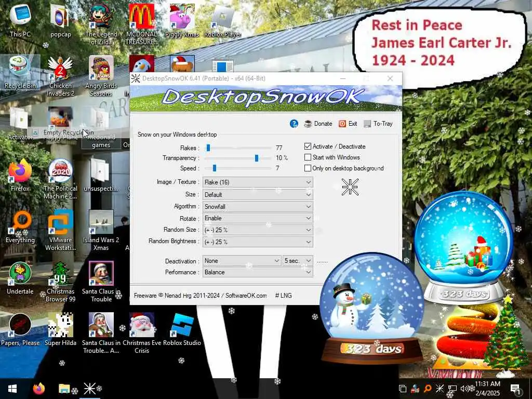
Task: Open the This PC desktop icon
Action: (20, 20)
